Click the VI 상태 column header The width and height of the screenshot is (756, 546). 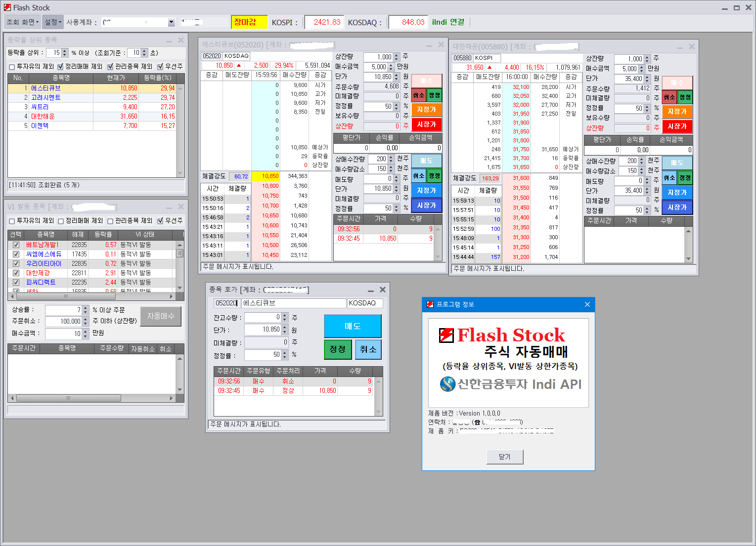(x=145, y=234)
